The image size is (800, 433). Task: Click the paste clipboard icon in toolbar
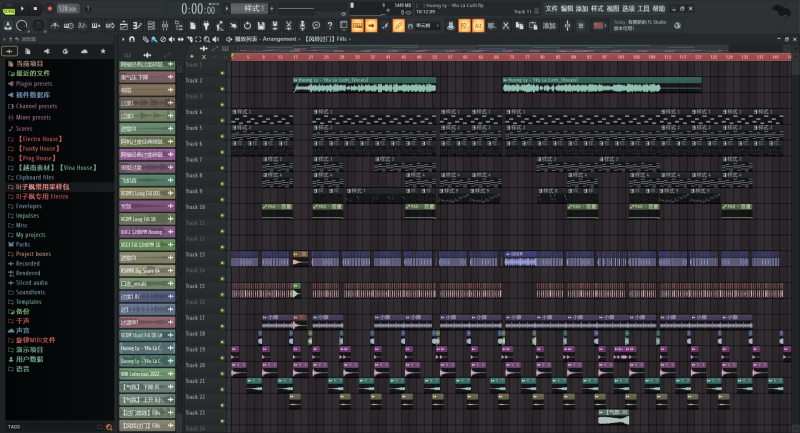pos(533,26)
